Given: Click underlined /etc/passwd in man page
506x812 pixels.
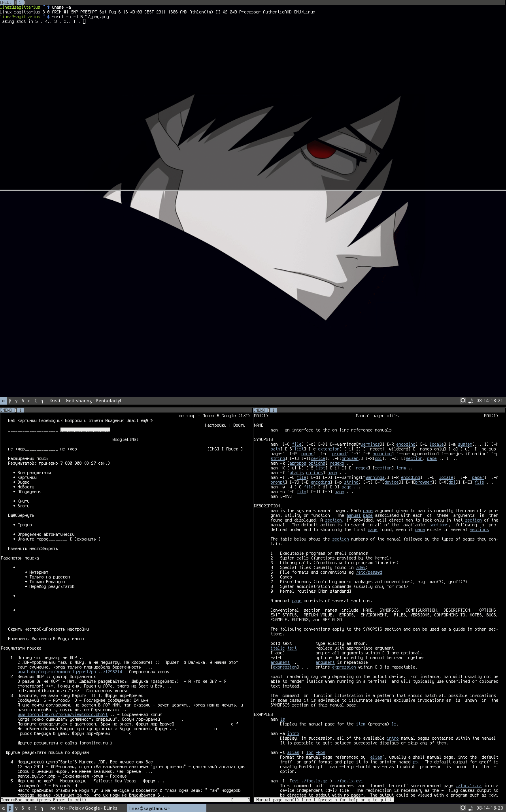Looking at the screenshot, I should (369, 572).
